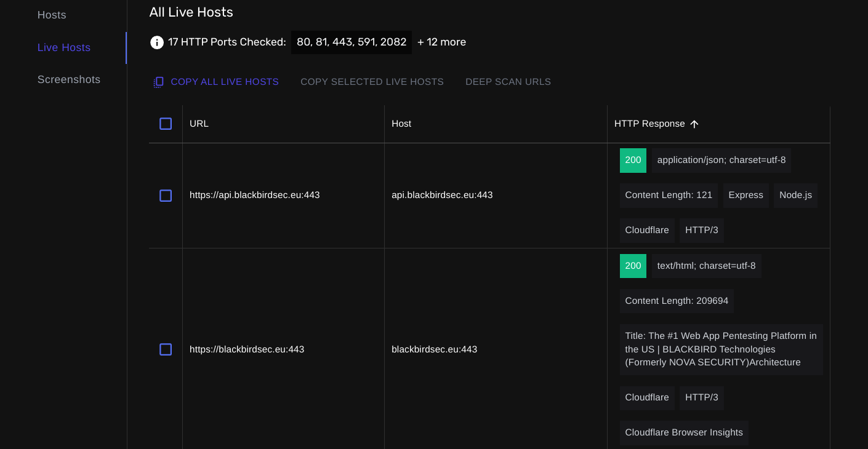Click the Content Length: 121 tag
This screenshot has width=868, height=449.
pos(669,196)
